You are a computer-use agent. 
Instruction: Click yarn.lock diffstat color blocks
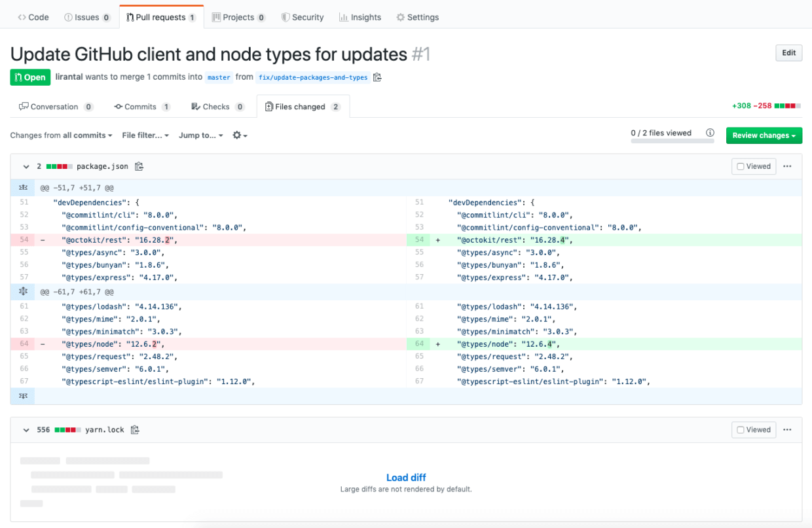click(x=67, y=430)
